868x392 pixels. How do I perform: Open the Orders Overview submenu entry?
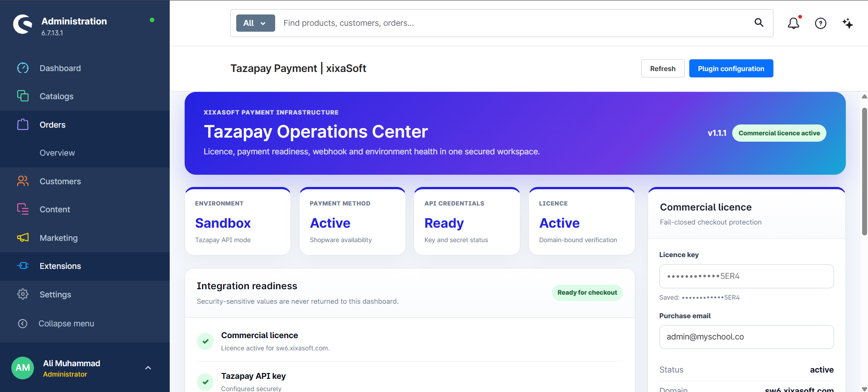(x=57, y=153)
